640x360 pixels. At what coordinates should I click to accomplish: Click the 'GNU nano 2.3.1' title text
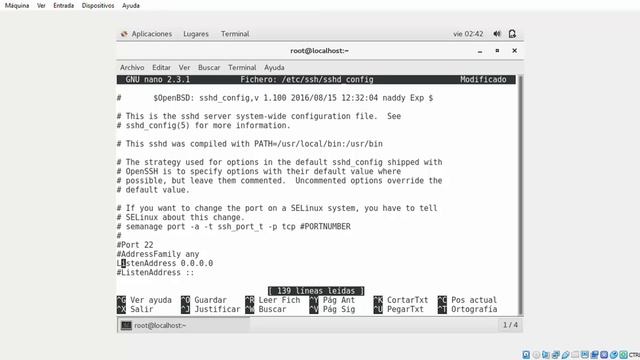[158, 80]
